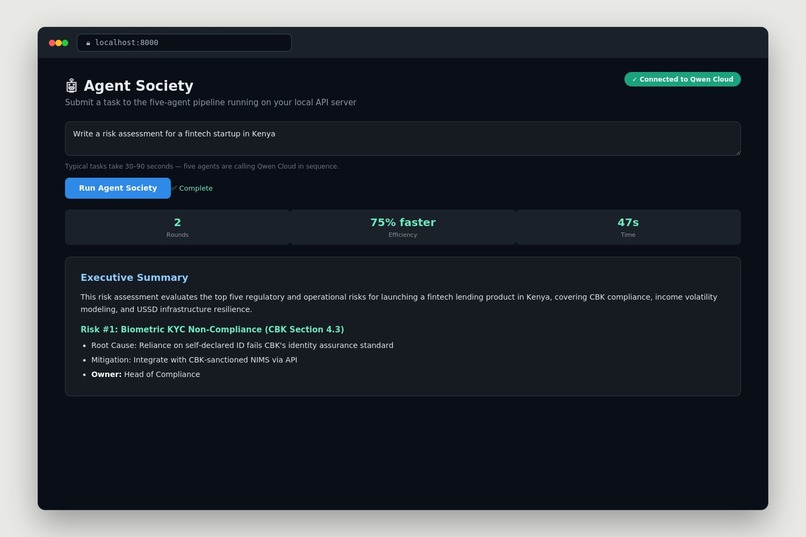Click the text area resize handle corner
The width and height of the screenshot is (806, 537).
pyautogui.click(x=738, y=152)
